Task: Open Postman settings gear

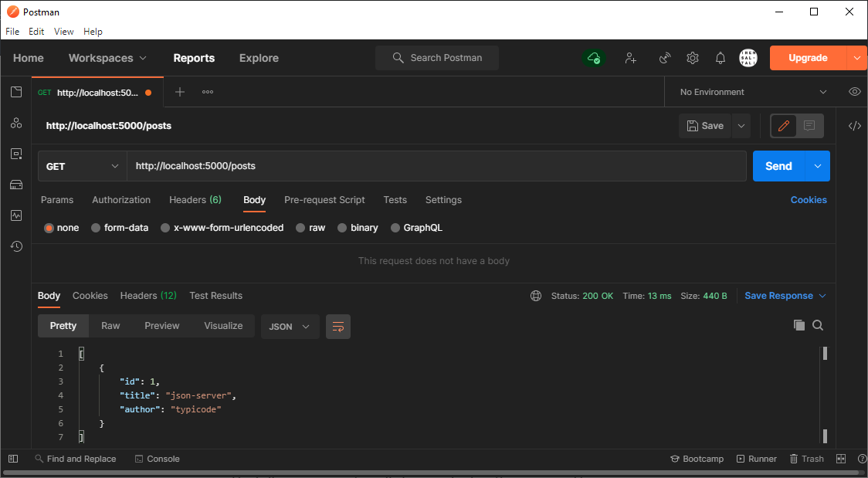Action: [x=693, y=58]
